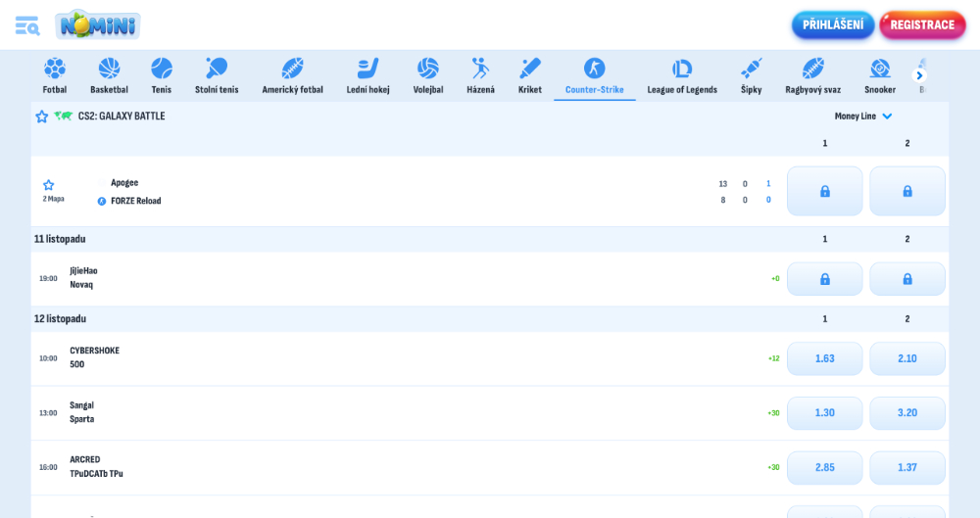Bet on CYBERSHOKE at odds 1.63
Screen dimensions: 980x518
click(824, 358)
